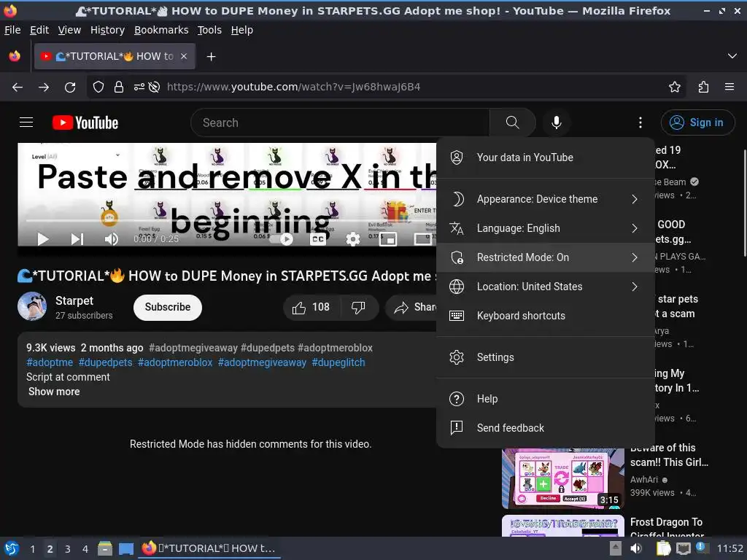This screenshot has height=560, width=747.
Task: Go to YouTube home via logo
Action: (x=85, y=122)
